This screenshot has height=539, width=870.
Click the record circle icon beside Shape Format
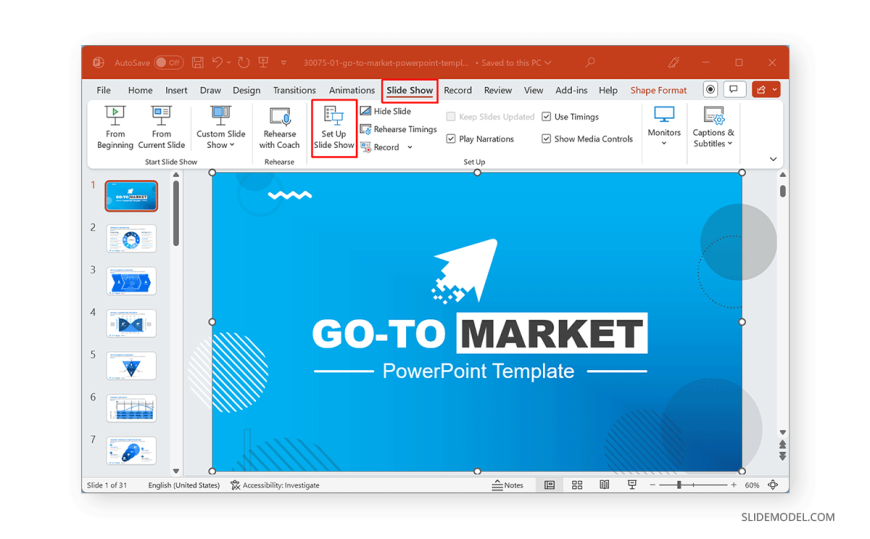[710, 89]
